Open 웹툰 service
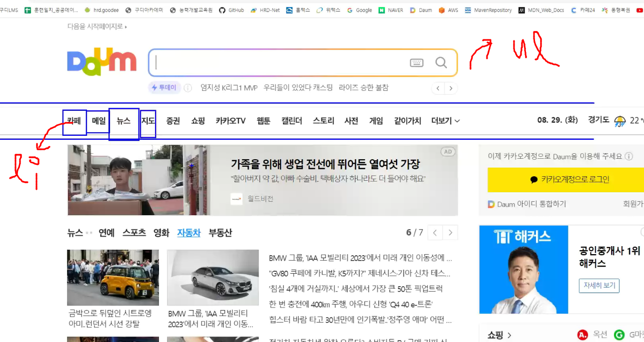This screenshot has width=644, height=342. click(263, 121)
